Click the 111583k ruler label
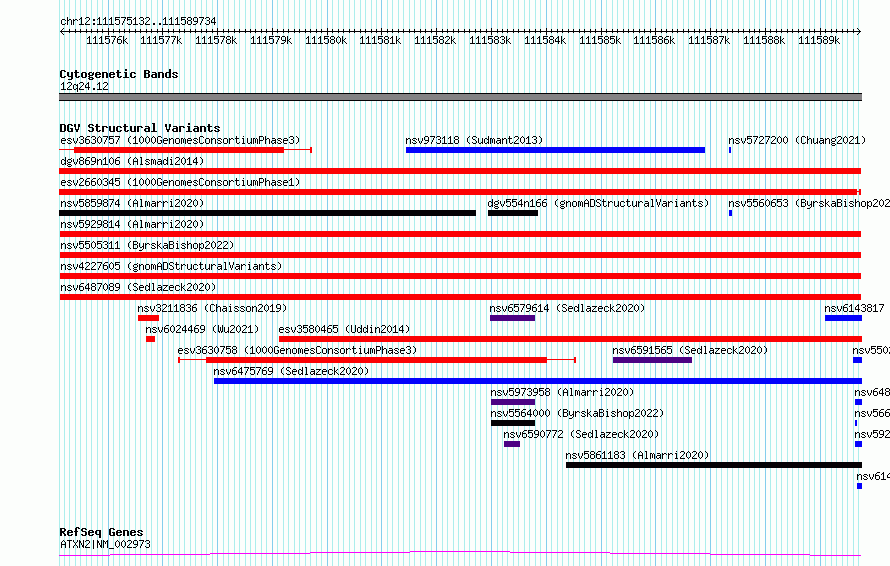Image resolution: width=890 pixels, height=566 pixels. (490, 40)
